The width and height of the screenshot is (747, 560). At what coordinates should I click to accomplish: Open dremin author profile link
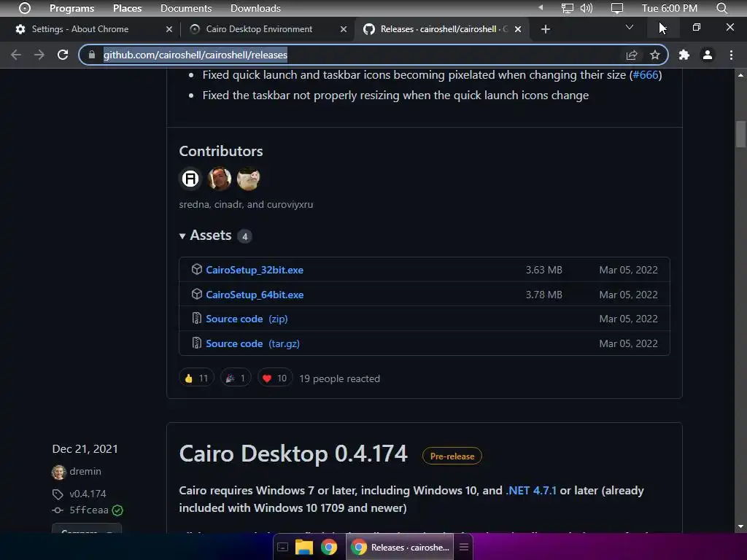[85, 472]
